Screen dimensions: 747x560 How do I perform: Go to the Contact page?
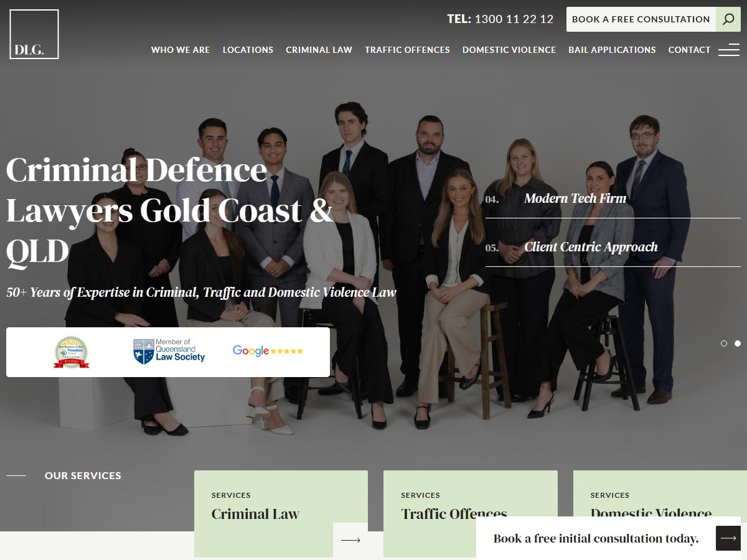click(689, 50)
